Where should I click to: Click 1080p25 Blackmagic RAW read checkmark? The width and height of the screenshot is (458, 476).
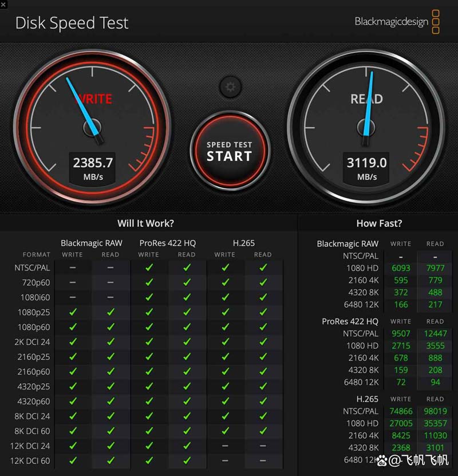click(110, 312)
